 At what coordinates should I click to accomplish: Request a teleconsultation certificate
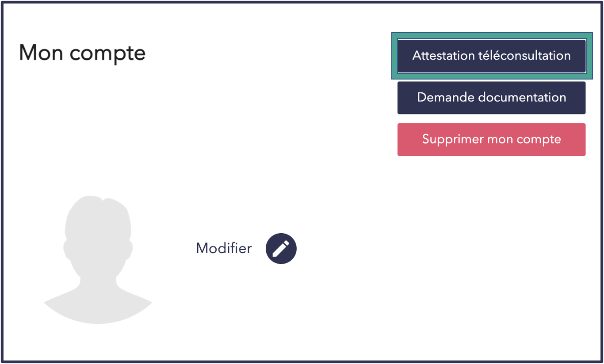[x=491, y=56]
